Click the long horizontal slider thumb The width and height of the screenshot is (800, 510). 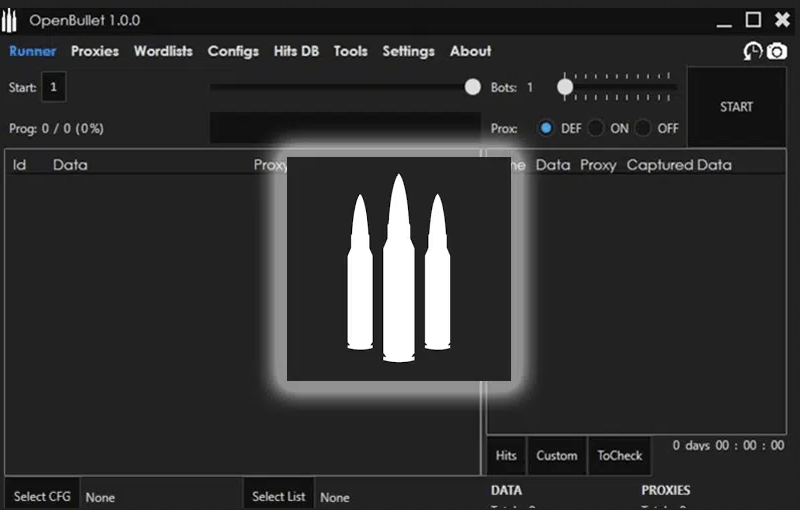tap(472, 87)
